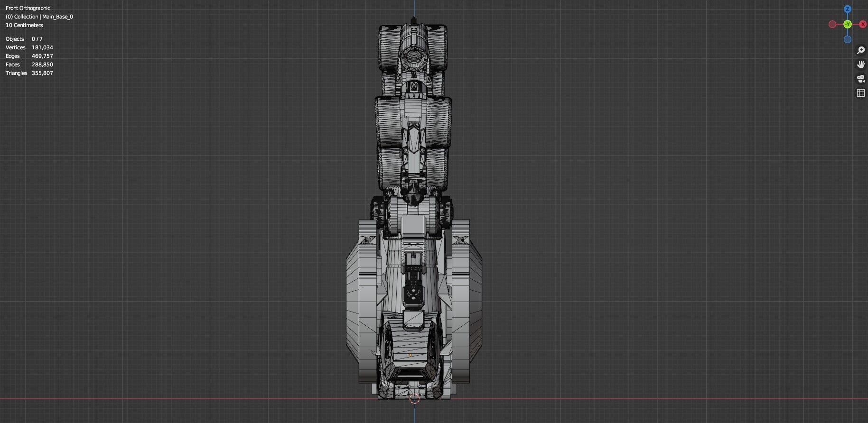Click the "10 Centimeters" grid scale text
The image size is (868, 423).
24,25
